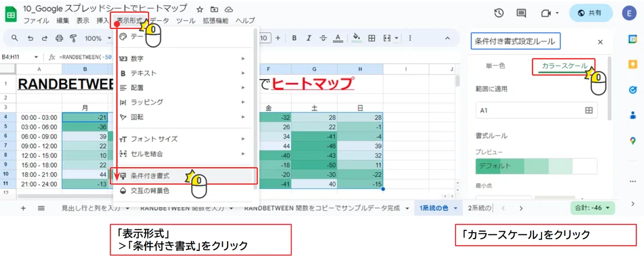Open the all sheets list icon
Viewport: 644px width, 259px height.
(x=41, y=208)
